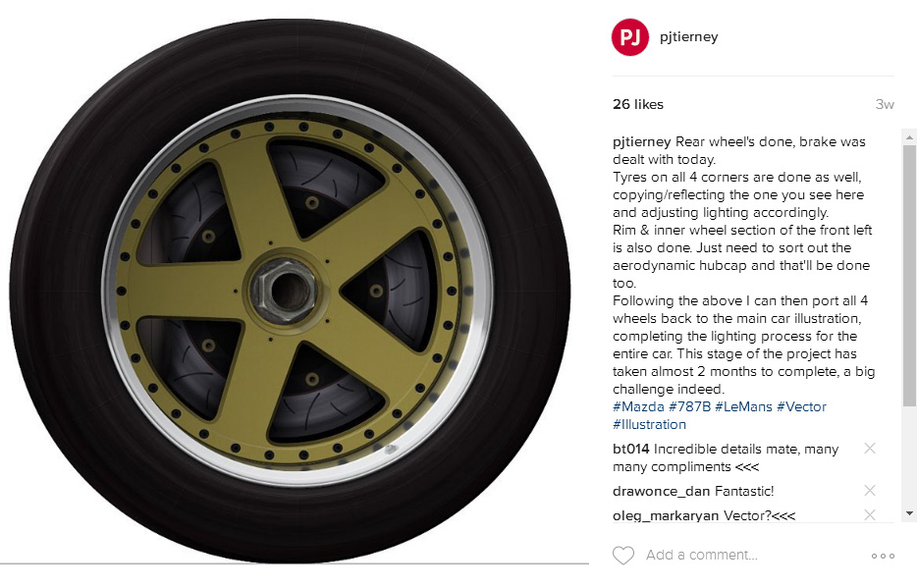Remove drawonce_dan's comment using X icon
This screenshot has width=917, height=588.
coord(870,491)
